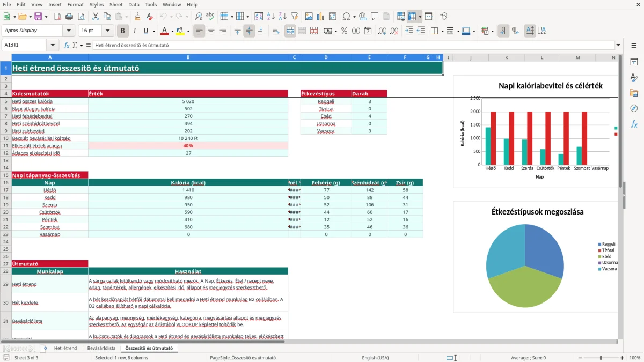
Task: Click the Increase Indent icon
Action: [409, 31]
